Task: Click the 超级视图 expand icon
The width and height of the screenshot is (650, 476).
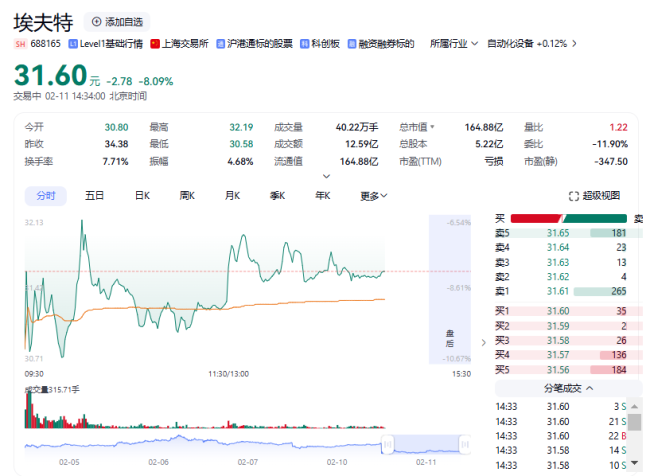Action: pyautogui.click(x=574, y=196)
